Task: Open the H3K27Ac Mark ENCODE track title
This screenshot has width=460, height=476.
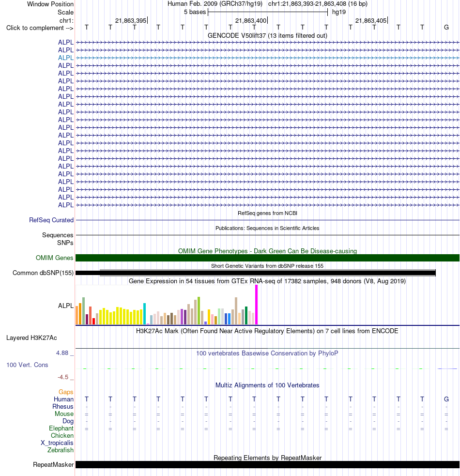Action: click(267, 331)
